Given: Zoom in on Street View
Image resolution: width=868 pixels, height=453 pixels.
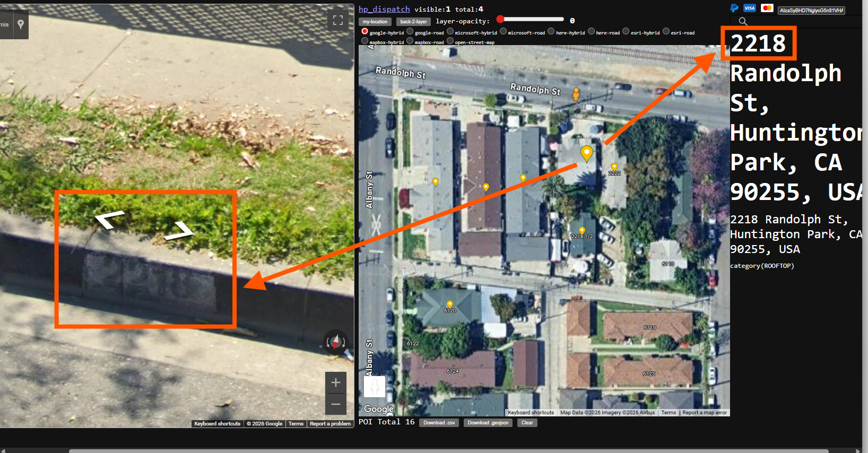Looking at the screenshot, I should tap(336, 382).
